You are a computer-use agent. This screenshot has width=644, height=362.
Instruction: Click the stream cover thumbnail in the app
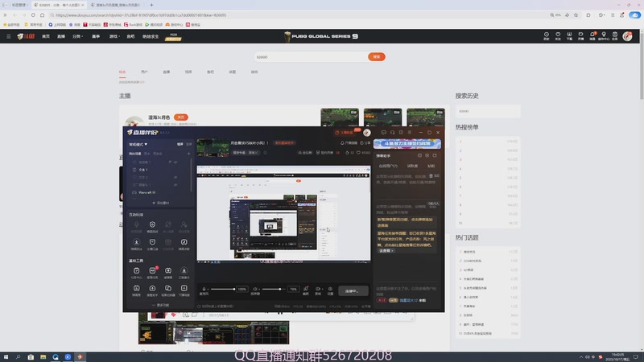pyautogui.click(x=213, y=148)
